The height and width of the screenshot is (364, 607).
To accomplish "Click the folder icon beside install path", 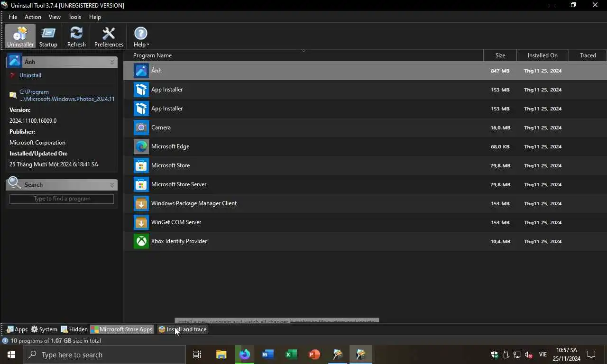I will tap(13, 95).
